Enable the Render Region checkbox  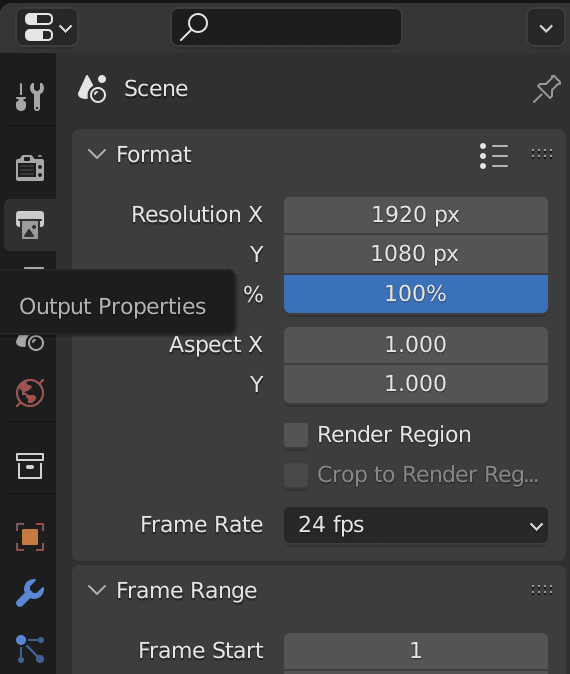[x=296, y=435]
